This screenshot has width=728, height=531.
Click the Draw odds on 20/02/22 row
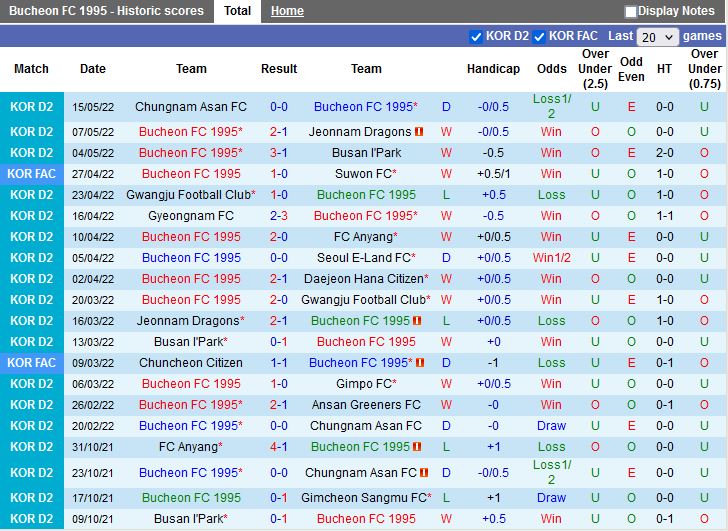tap(552, 426)
